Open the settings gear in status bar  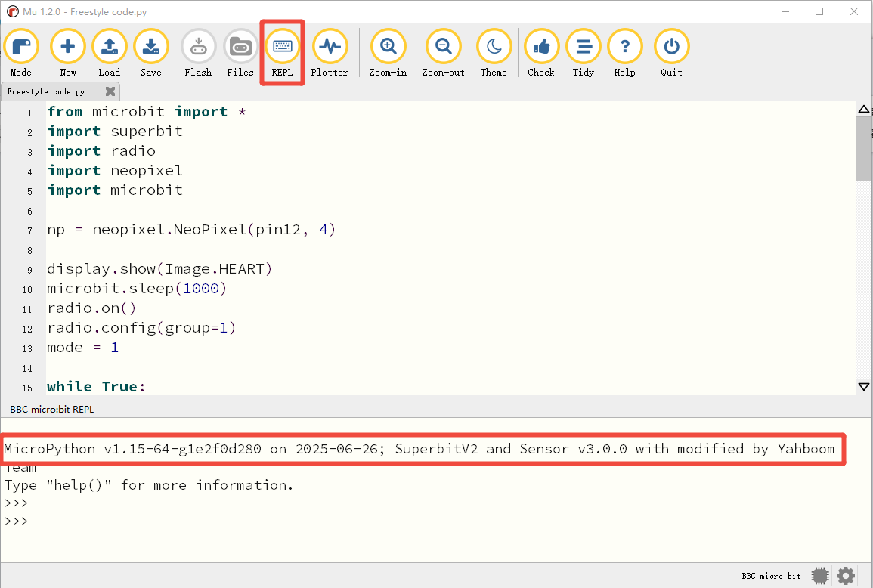[x=846, y=576]
